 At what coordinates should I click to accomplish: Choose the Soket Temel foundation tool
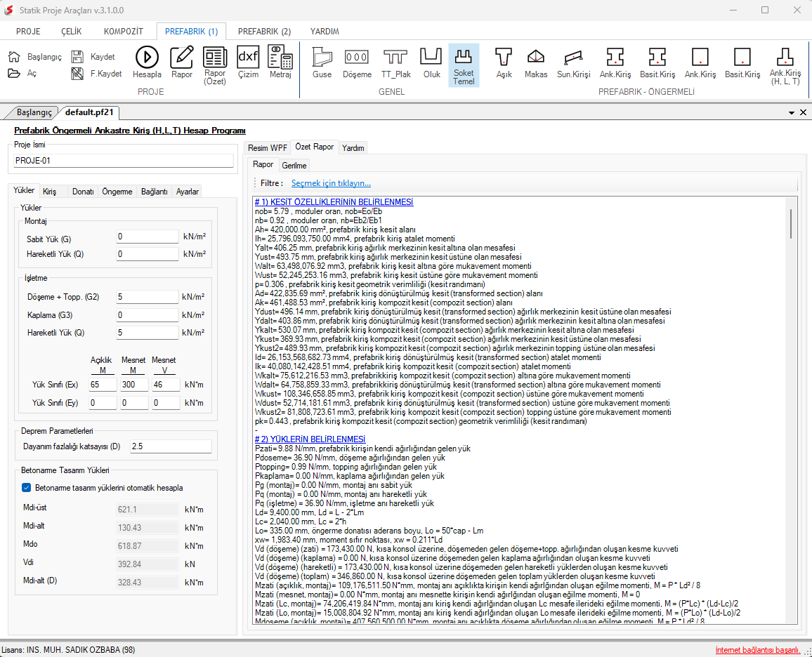(464, 65)
